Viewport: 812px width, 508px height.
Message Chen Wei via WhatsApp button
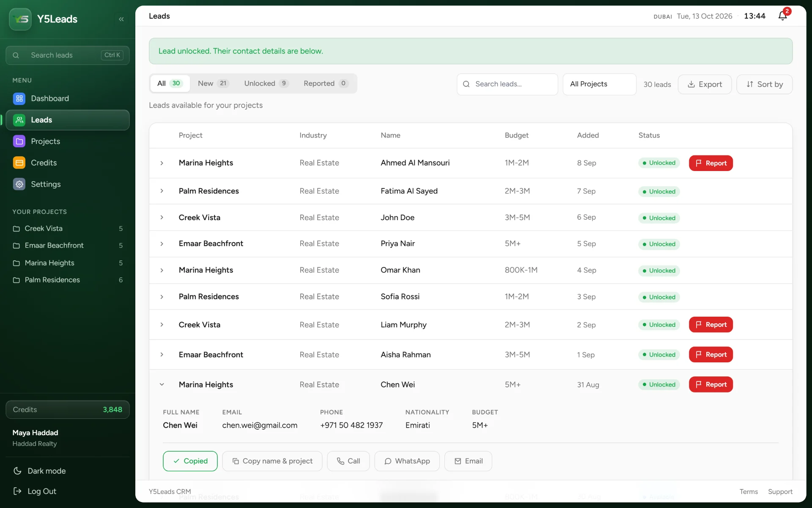click(407, 461)
